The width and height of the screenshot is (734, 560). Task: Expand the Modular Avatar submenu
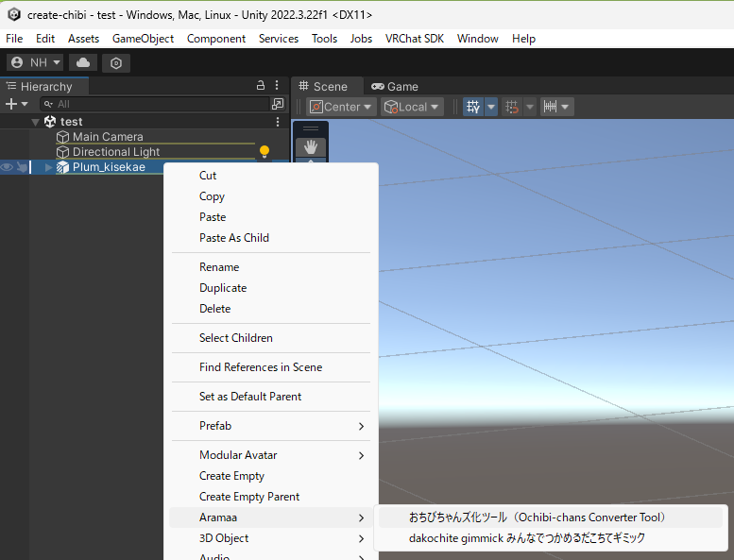(271, 455)
